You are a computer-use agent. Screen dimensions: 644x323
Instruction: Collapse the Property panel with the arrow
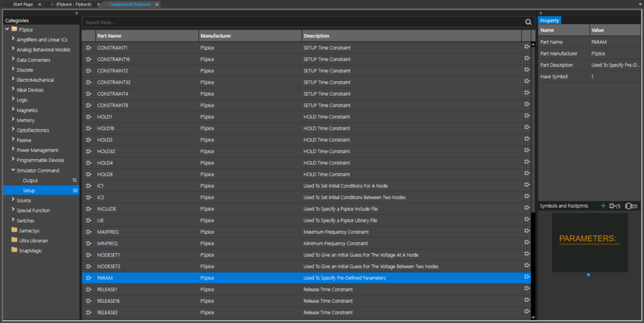pyautogui.click(x=541, y=13)
